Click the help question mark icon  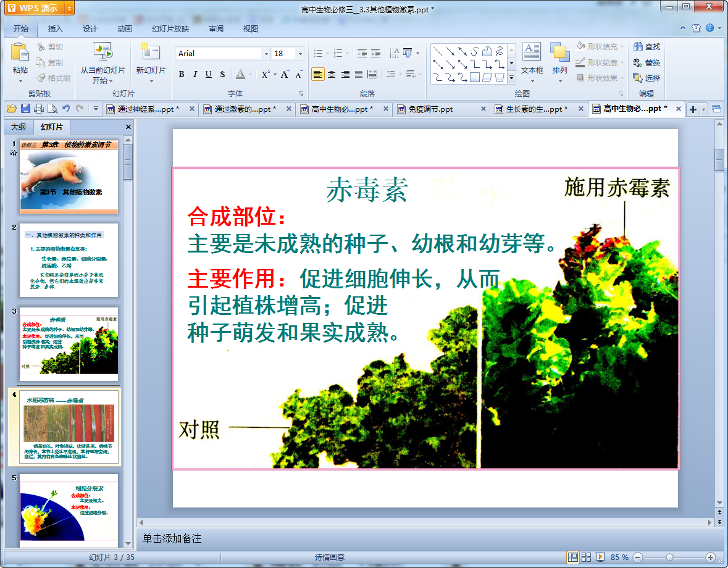click(710, 28)
